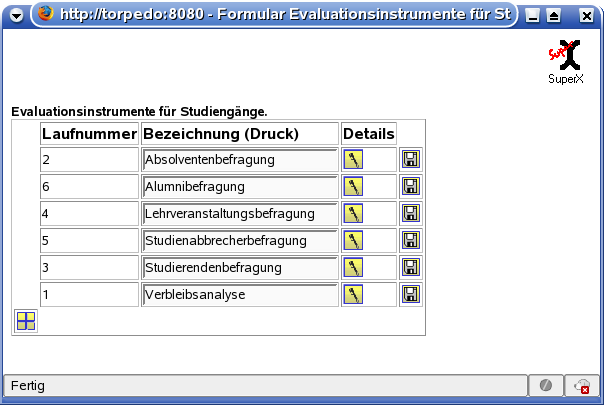The width and height of the screenshot is (604, 405).
Task: Open details for Studienabbrecherbefragung
Action: point(353,240)
